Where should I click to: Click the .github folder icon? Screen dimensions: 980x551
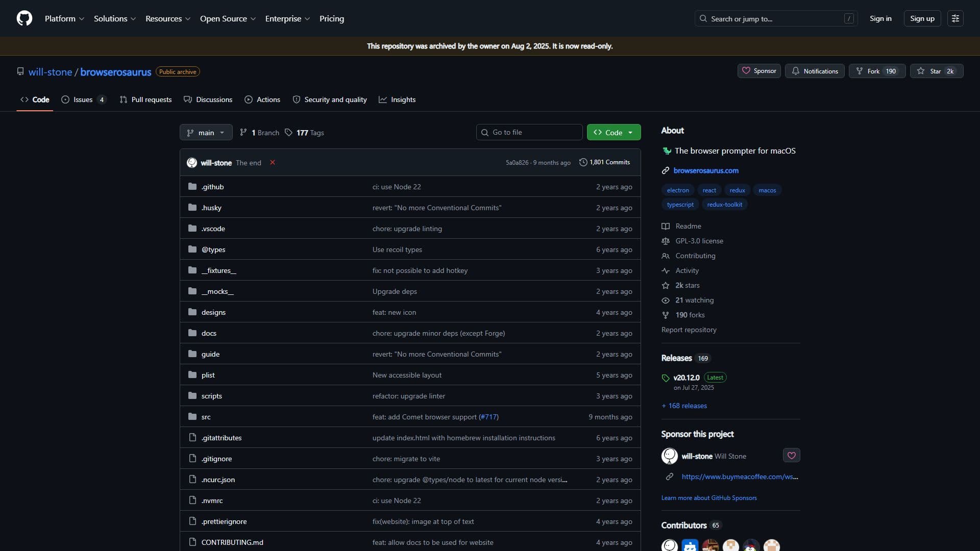[192, 186]
